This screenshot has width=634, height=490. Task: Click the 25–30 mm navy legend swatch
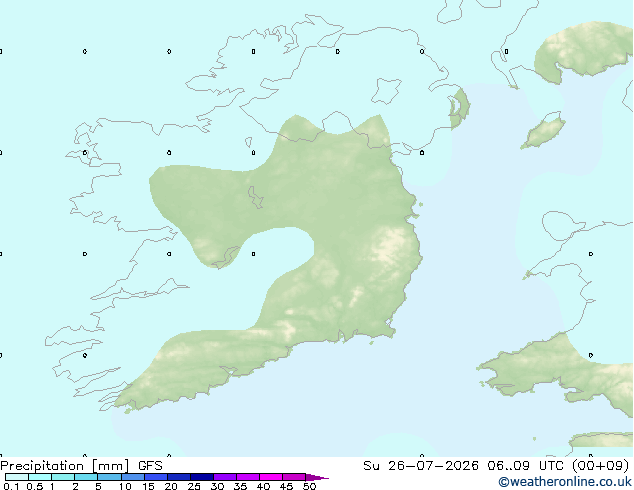pos(201,477)
